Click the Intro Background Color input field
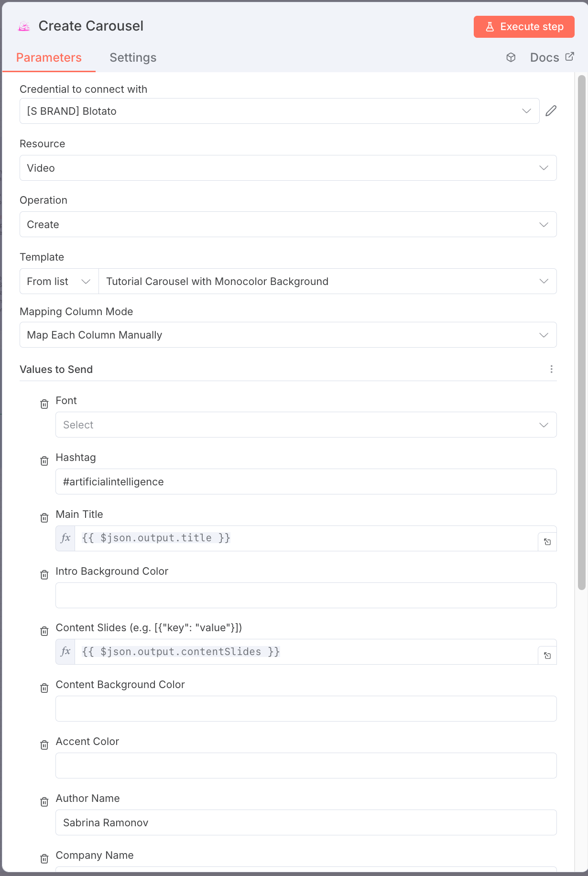The height and width of the screenshot is (876, 588). click(306, 595)
